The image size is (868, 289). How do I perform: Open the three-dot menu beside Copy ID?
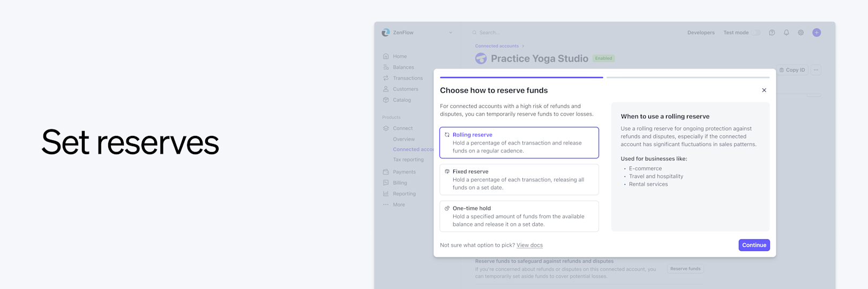815,70
